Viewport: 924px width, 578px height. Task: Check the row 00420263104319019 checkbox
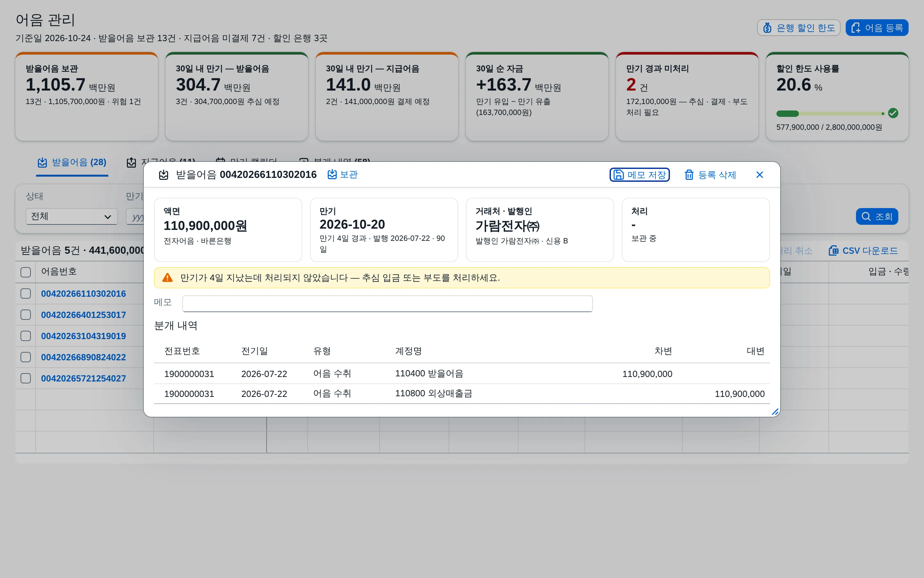point(26,336)
